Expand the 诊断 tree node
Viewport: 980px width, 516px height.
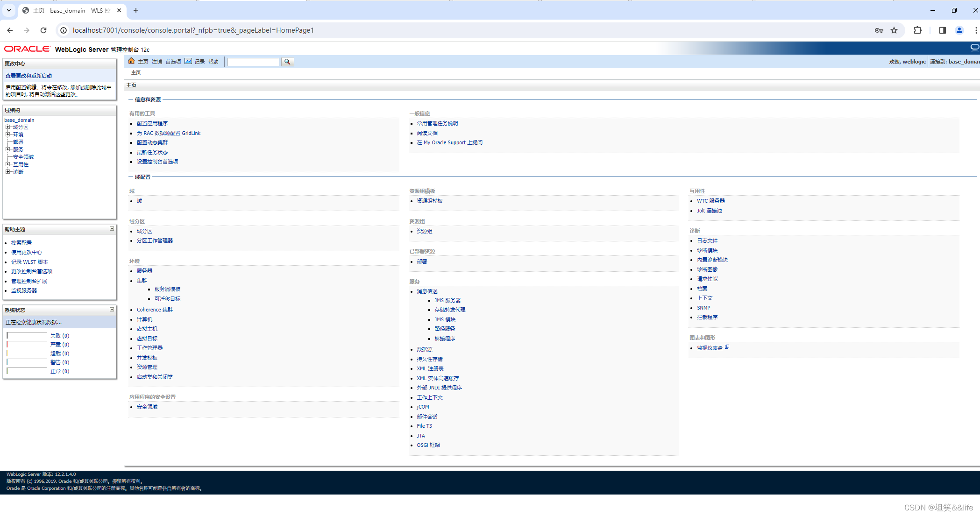click(7, 171)
